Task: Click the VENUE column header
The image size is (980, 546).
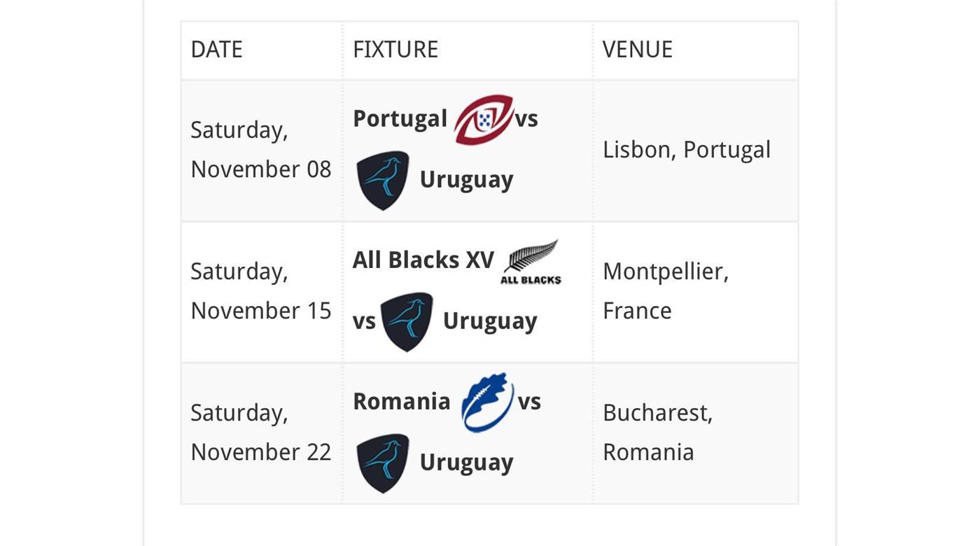Action: pos(637,50)
